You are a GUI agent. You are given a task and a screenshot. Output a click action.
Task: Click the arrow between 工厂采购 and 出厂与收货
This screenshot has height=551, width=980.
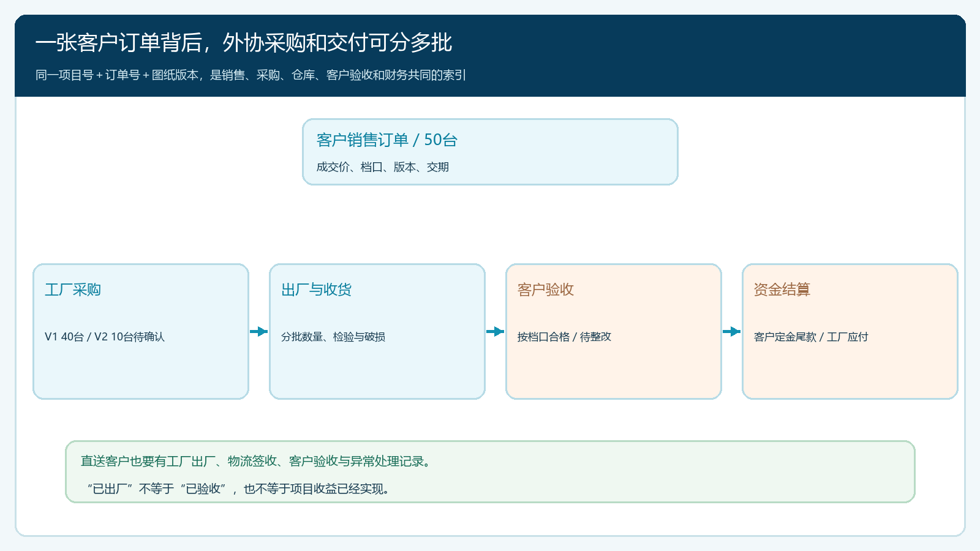tap(259, 332)
